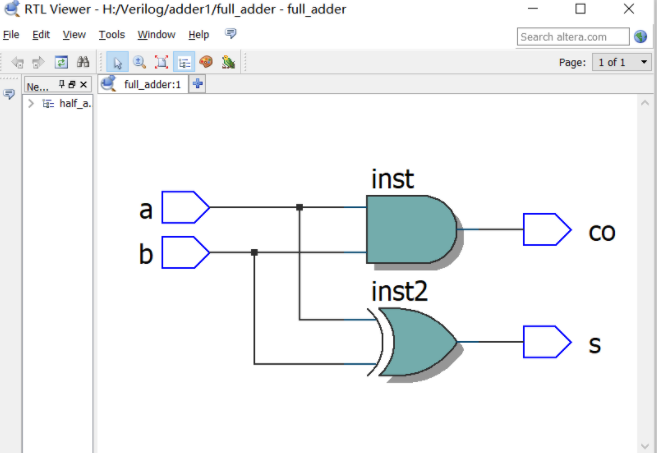This screenshot has width=657, height=453.
Task: Select output pin s
Action: point(547,342)
